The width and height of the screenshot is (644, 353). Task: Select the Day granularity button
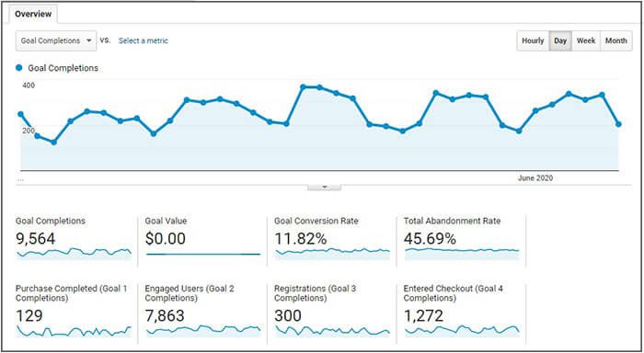pyautogui.click(x=560, y=41)
